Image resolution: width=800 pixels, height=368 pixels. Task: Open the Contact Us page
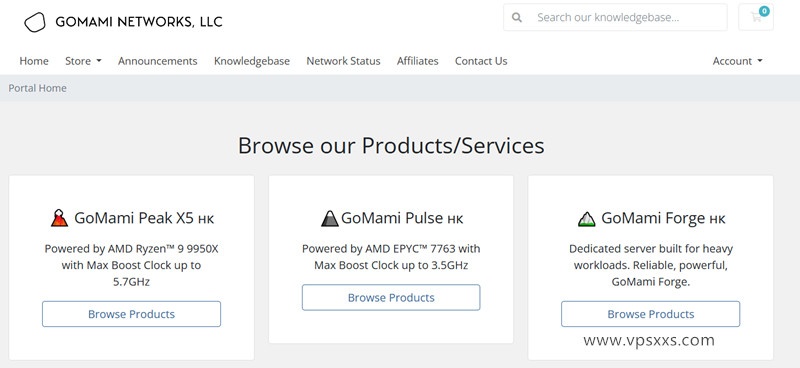click(481, 61)
